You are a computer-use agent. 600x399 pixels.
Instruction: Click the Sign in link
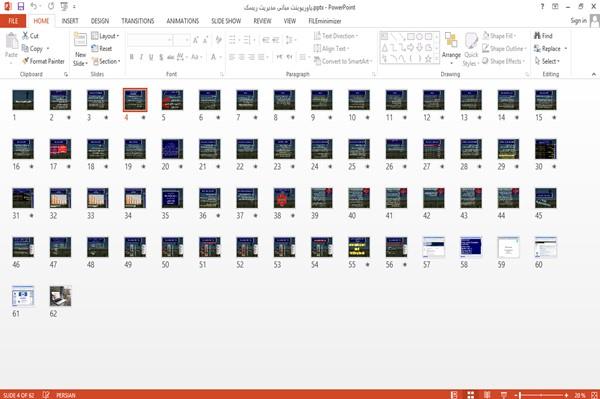click(578, 21)
